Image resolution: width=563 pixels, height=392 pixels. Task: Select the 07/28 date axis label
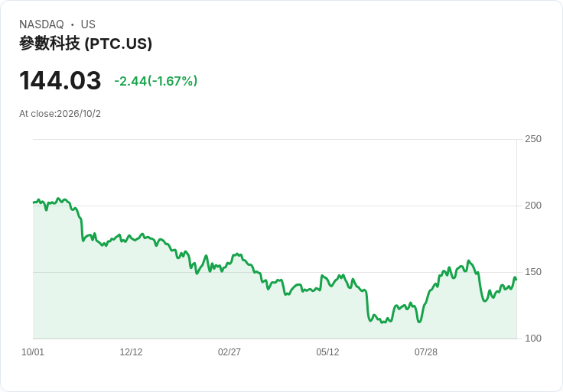click(426, 352)
